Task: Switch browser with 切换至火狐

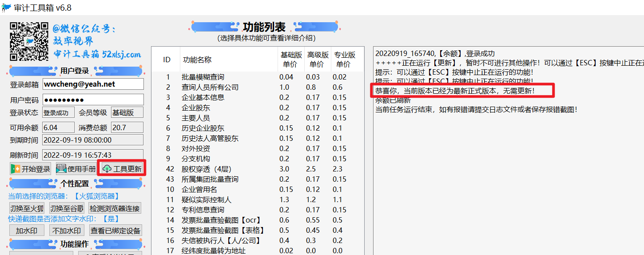Action: [27, 208]
